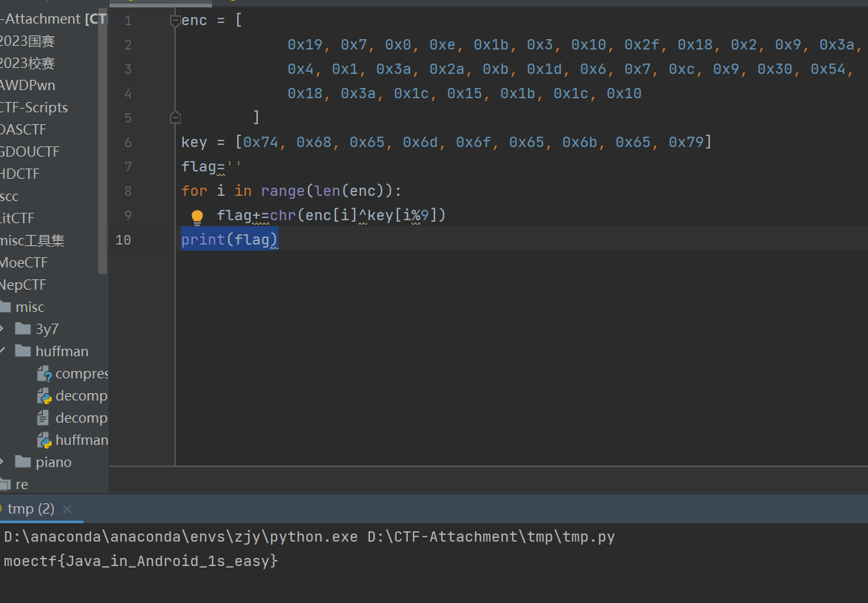This screenshot has width=868, height=603.
Task: Collapse the expanded huffman folder arrow
Action: click(x=3, y=352)
